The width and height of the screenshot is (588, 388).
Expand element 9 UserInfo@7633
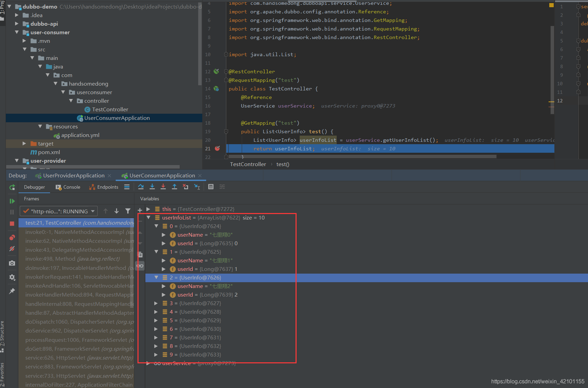156,354
